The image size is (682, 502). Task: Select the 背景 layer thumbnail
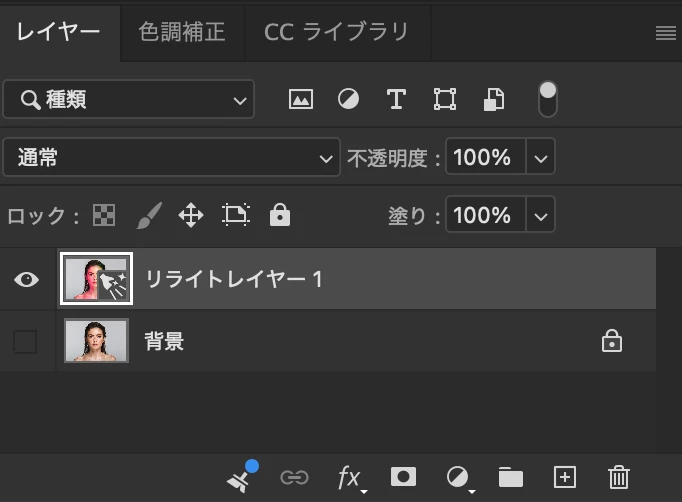click(x=96, y=341)
